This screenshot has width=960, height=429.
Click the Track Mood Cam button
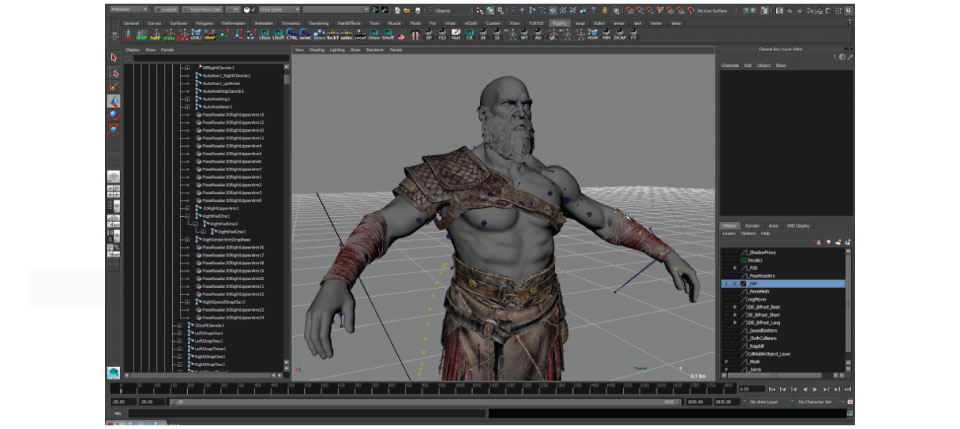click(x=202, y=10)
